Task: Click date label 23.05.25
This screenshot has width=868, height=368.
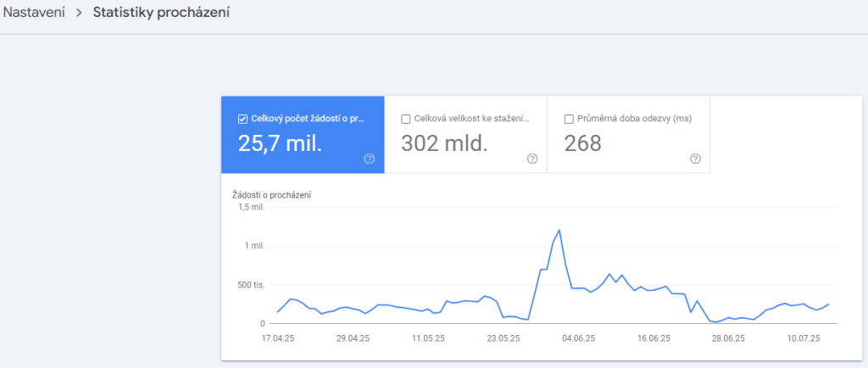Action: pos(503,338)
